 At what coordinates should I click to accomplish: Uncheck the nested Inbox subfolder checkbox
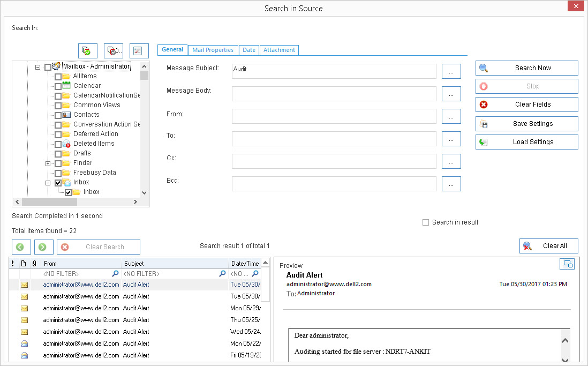pos(68,192)
